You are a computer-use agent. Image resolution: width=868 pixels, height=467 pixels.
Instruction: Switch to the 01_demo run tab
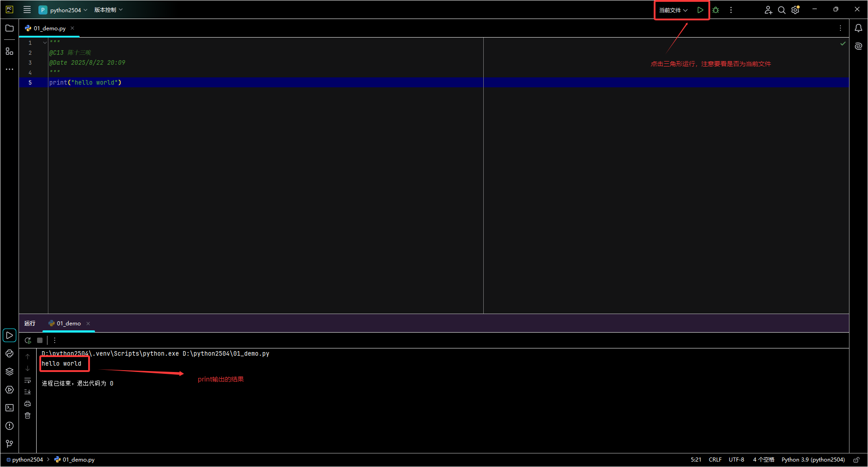pyautogui.click(x=68, y=323)
